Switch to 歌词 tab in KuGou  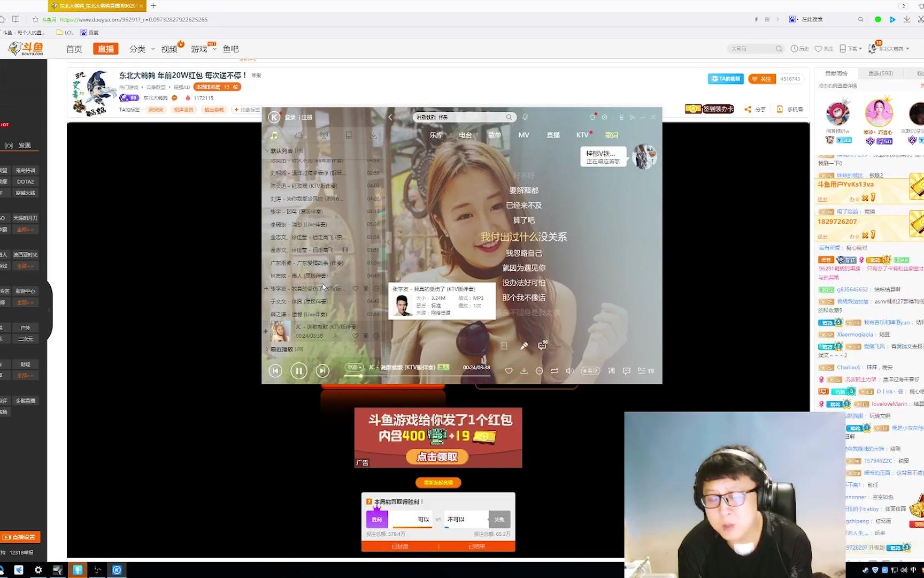coord(612,135)
